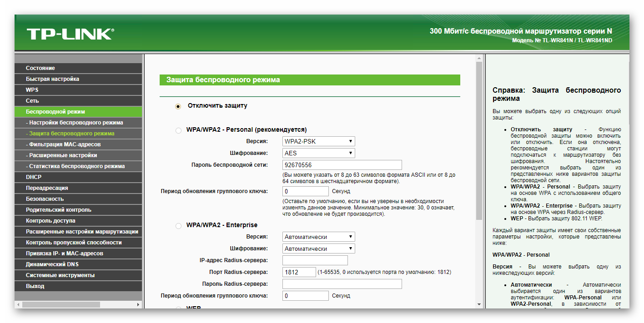The image size is (644, 323).
Task: Select 'Выход' to log out
Action: (x=35, y=286)
